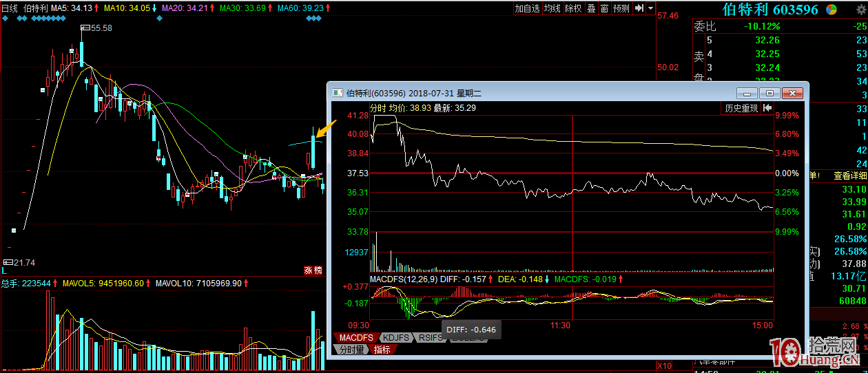Click the 最新: 35.29 latest price label
Viewport: 868px width, 373px height.
(455, 108)
